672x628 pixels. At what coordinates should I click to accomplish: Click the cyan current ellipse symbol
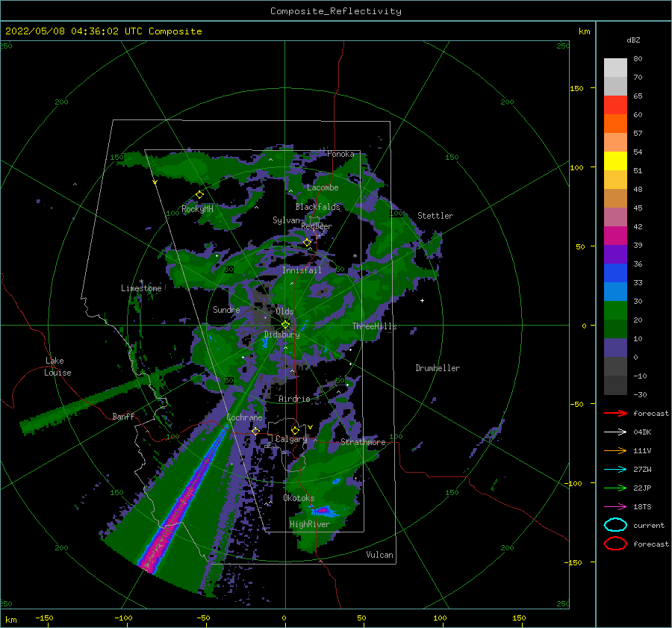[x=615, y=525]
